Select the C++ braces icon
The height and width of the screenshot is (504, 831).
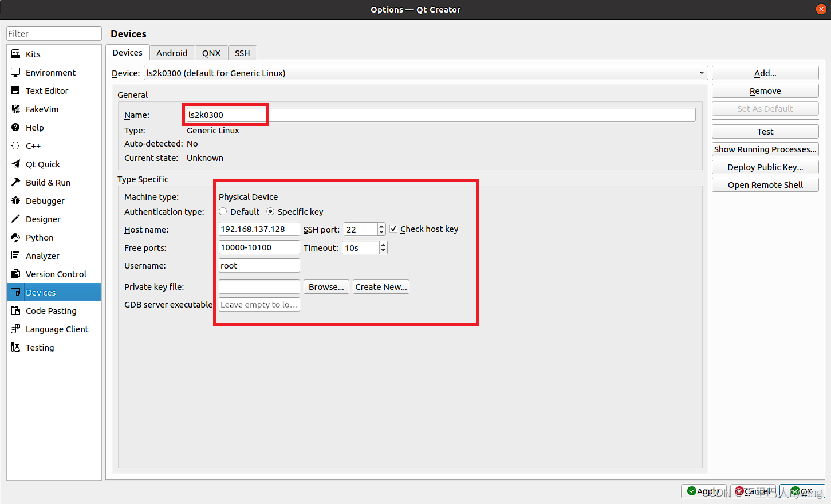[x=15, y=145]
